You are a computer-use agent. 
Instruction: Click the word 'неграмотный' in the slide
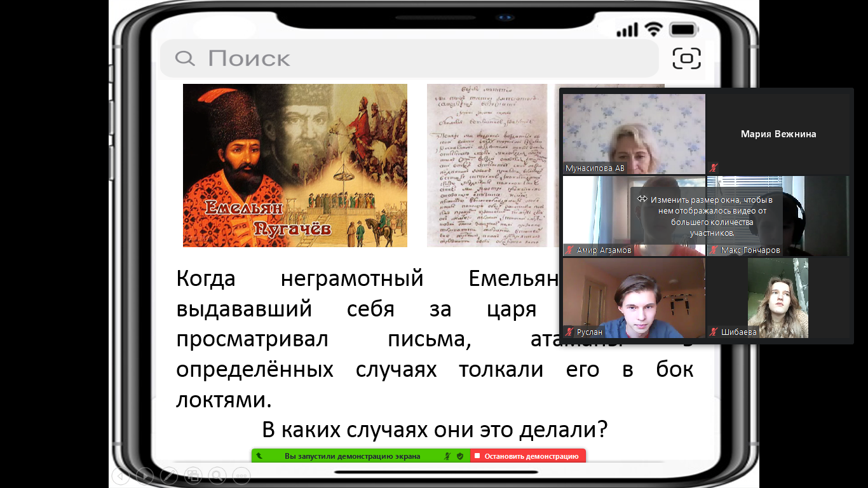point(352,278)
